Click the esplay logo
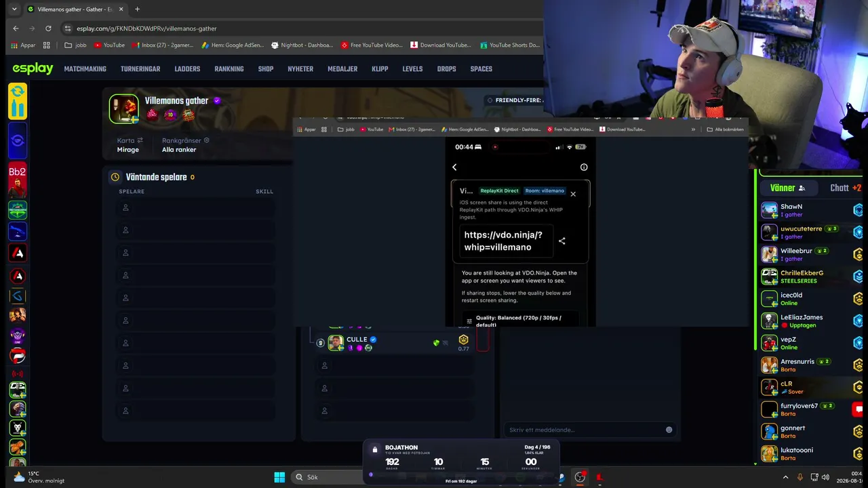 (x=33, y=68)
